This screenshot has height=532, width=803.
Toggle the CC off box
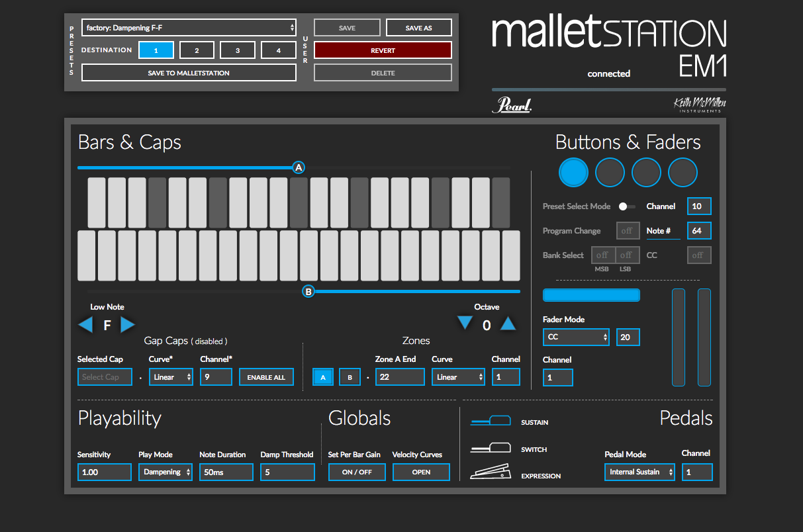pyautogui.click(x=699, y=255)
